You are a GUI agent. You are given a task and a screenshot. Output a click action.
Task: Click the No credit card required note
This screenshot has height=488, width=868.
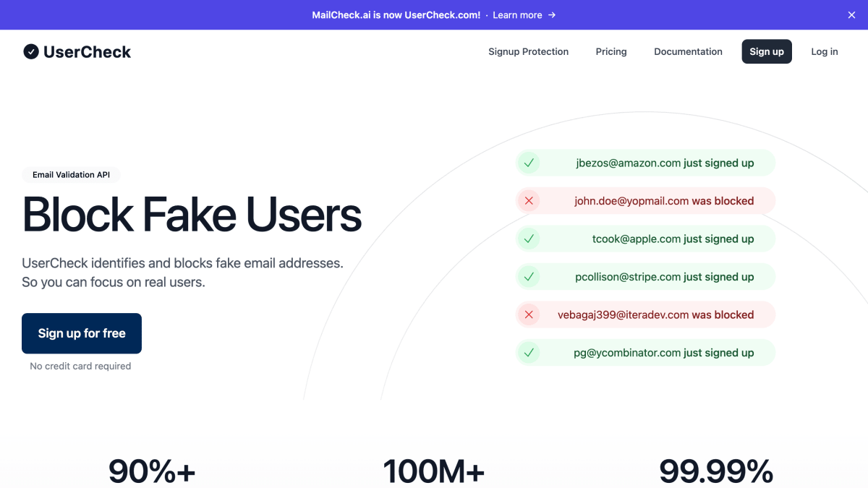click(80, 366)
